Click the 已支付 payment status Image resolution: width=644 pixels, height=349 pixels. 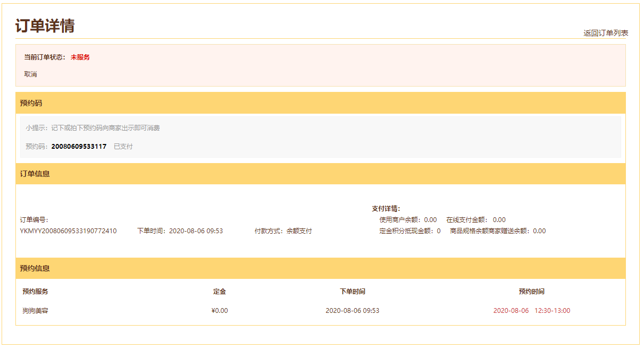click(x=123, y=147)
